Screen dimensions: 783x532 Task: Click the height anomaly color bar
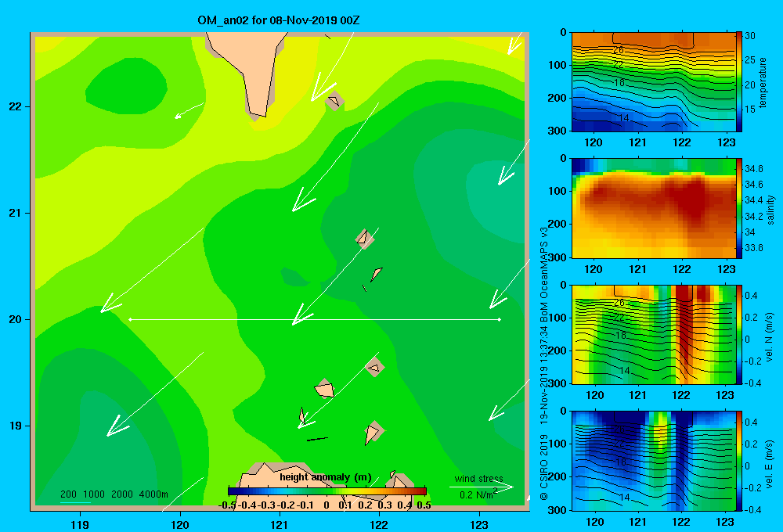[x=327, y=491]
